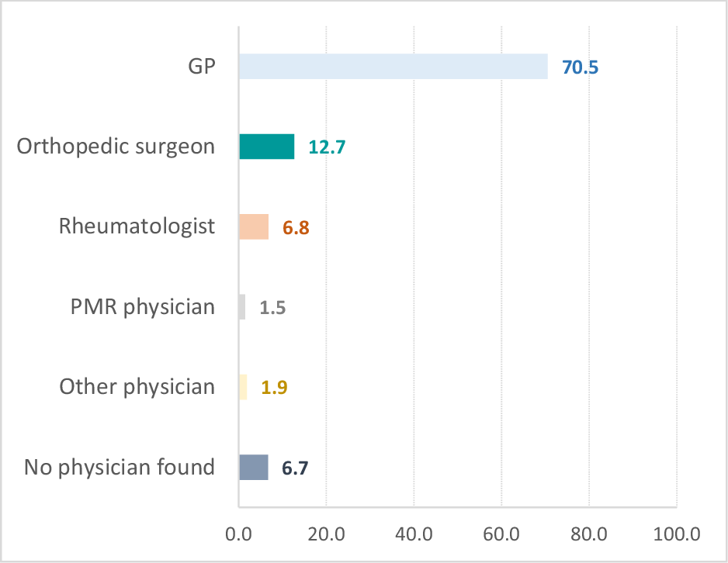Click the 100.0 axis tick label
Image resolution: width=728 pixels, height=563 pixels.
click(678, 534)
